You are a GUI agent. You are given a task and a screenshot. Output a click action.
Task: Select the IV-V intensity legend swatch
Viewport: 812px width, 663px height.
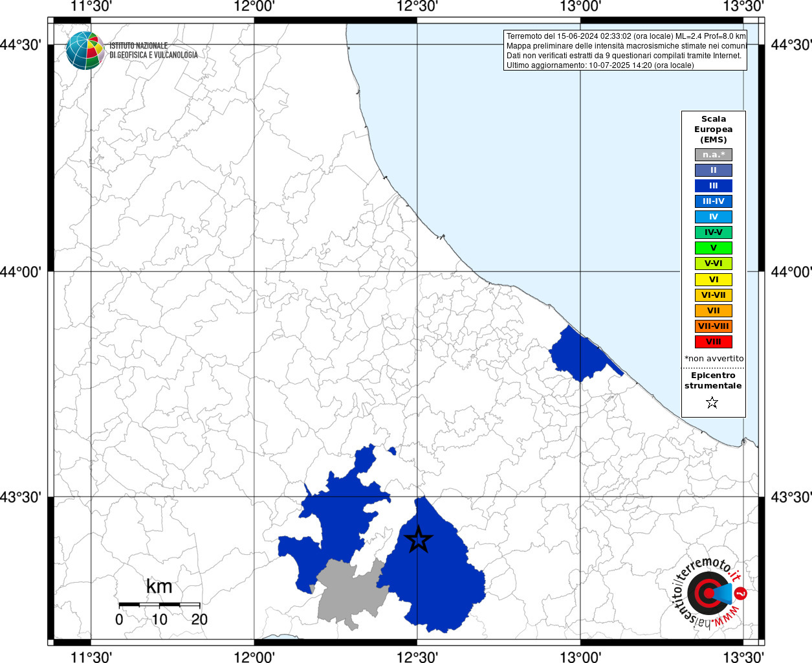coord(714,232)
